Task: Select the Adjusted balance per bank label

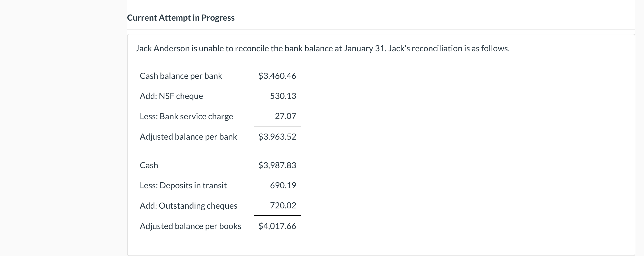Action: pyautogui.click(x=188, y=137)
